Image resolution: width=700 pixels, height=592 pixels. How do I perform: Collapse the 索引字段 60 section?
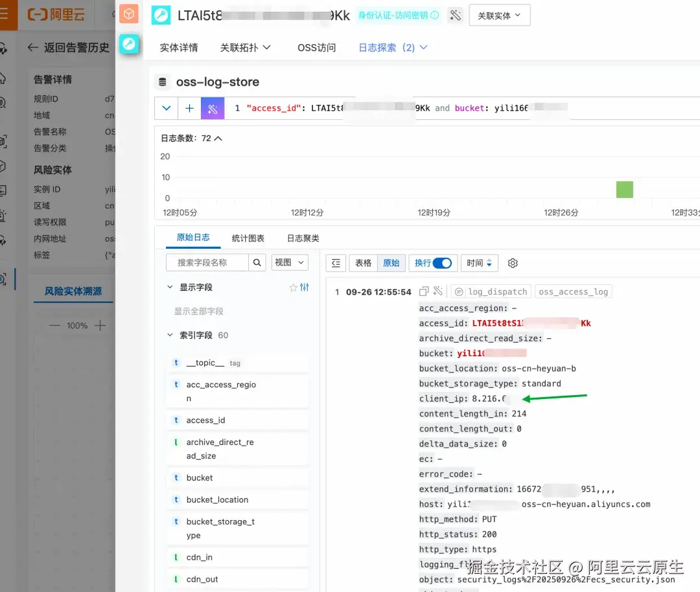pyautogui.click(x=170, y=335)
